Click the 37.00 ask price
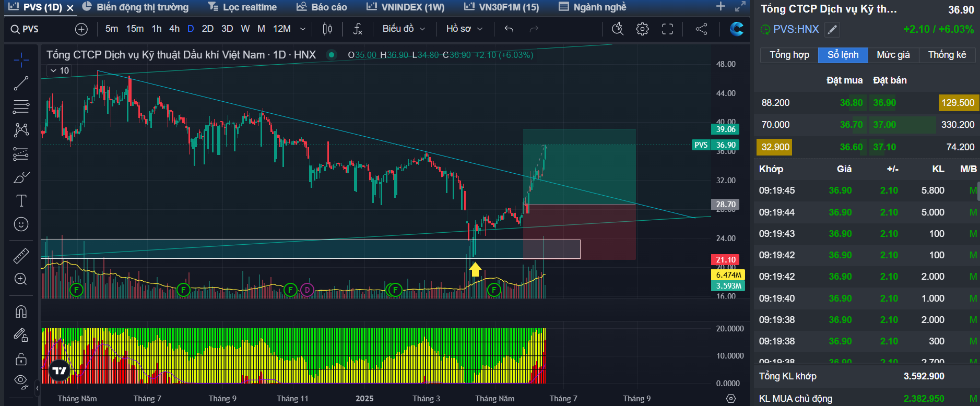 point(884,125)
